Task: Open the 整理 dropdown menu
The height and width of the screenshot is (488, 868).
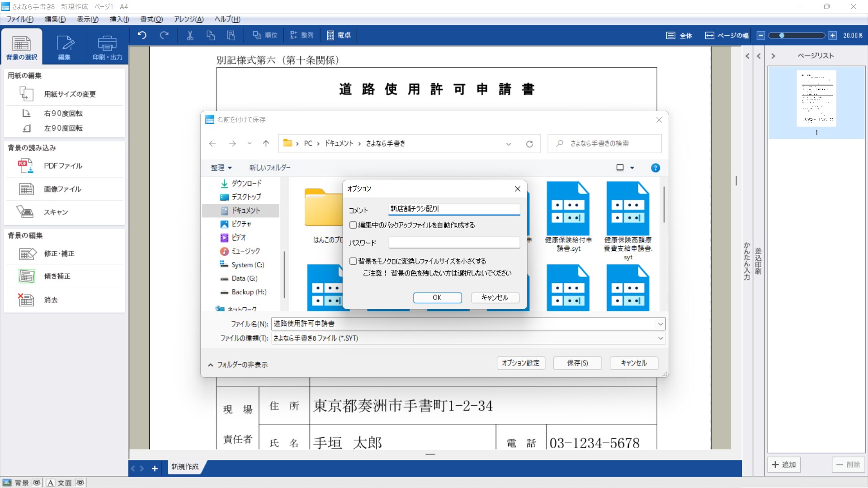Action: pyautogui.click(x=221, y=168)
